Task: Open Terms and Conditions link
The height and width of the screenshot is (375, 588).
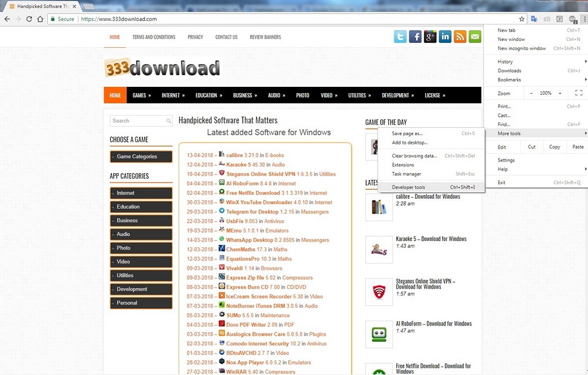Action: coord(154,37)
